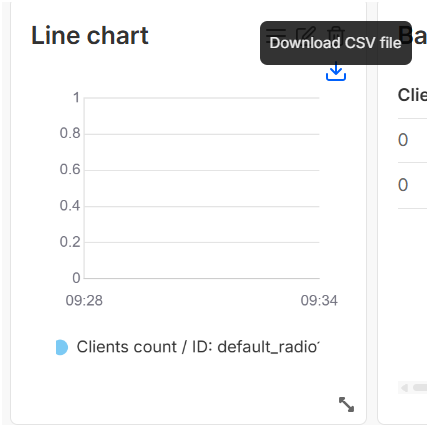This screenshot has width=429, height=427.
Task: Click the Download CSV file tooltip
Action: [336, 43]
